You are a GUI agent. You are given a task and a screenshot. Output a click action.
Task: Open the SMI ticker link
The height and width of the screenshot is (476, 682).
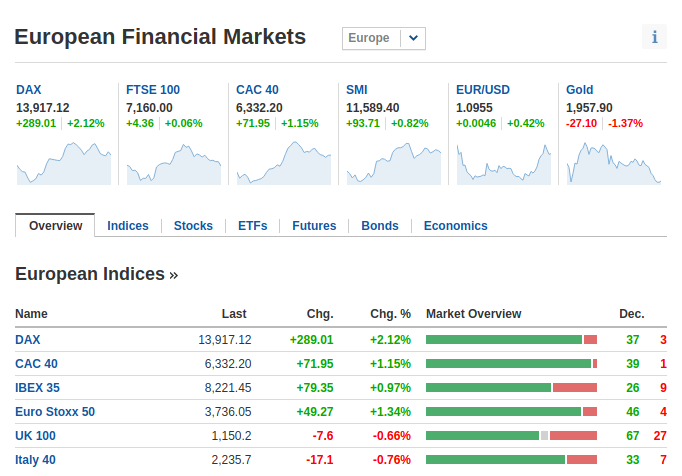tap(357, 90)
